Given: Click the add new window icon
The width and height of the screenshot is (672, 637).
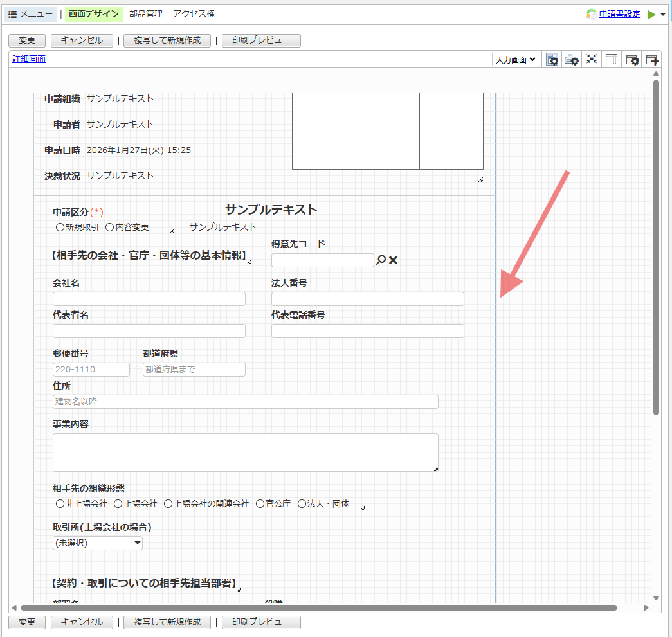Looking at the screenshot, I should (x=652, y=60).
